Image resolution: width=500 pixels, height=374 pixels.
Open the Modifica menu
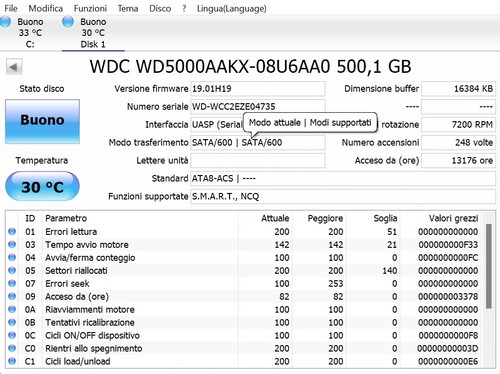click(46, 8)
